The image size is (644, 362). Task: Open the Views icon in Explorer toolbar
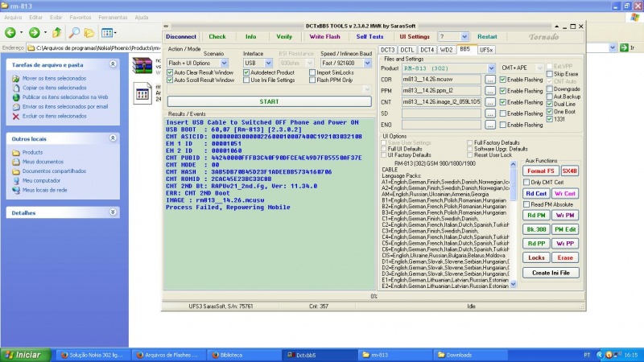coord(107,32)
